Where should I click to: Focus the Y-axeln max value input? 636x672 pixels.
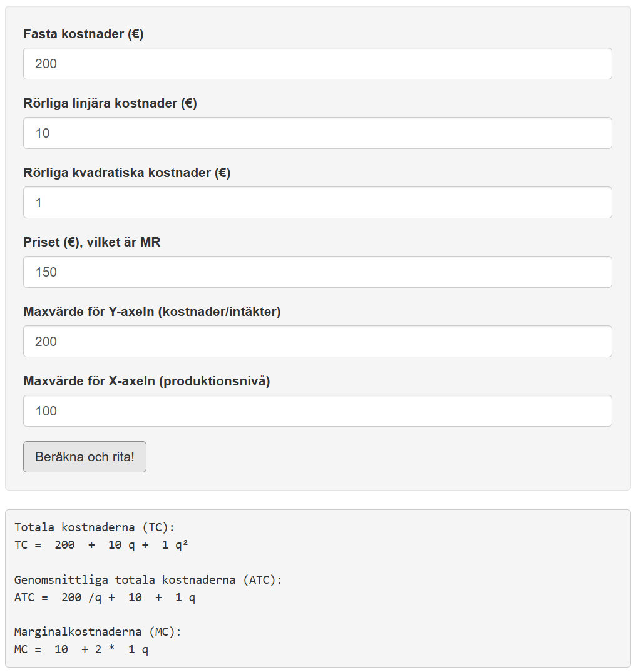click(317, 342)
